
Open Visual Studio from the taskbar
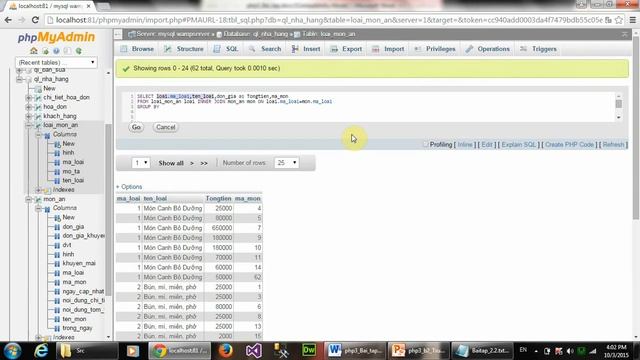pos(253,351)
